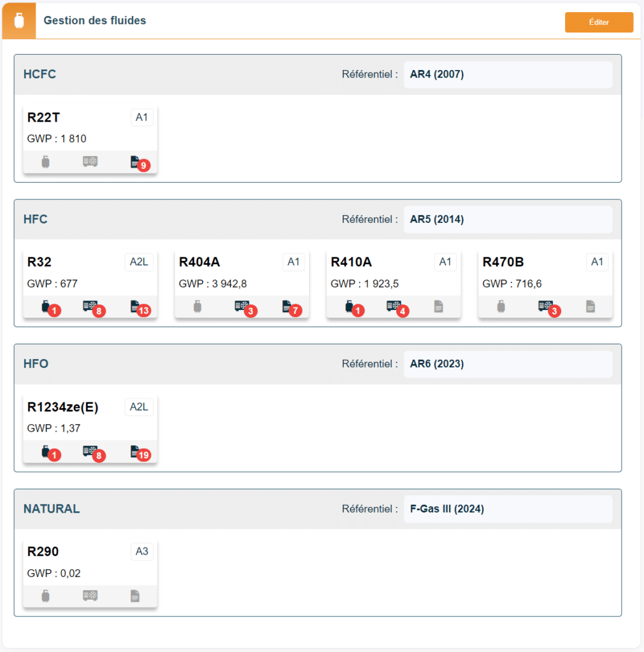This screenshot has height=652, width=644.
Task: Click the A2L safety class tag on R32
Action: click(x=139, y=262)
